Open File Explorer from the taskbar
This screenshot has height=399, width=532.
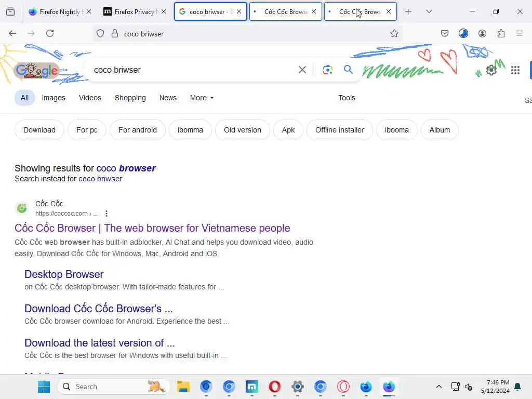coord(183,387)
